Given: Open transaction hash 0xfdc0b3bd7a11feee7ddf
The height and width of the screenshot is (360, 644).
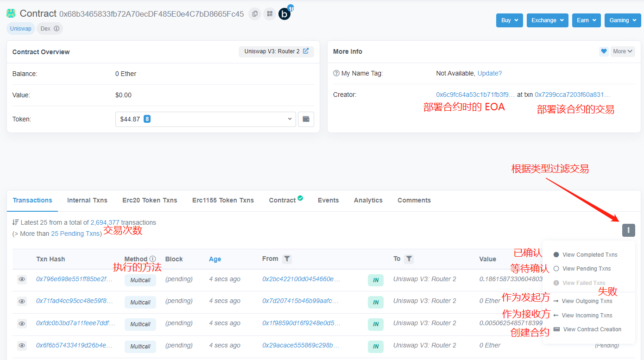Looking at the screenshot, I should pyautogui.click(x=76, y=323).
